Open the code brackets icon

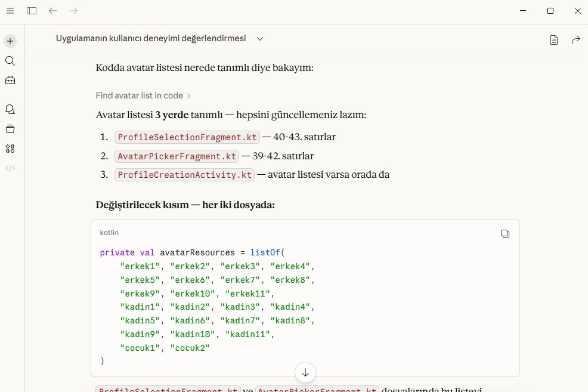point(10,168)
